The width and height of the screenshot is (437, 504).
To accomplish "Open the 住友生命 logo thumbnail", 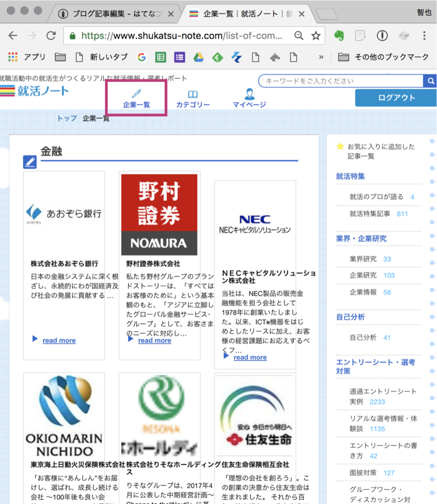I will 255,414.
